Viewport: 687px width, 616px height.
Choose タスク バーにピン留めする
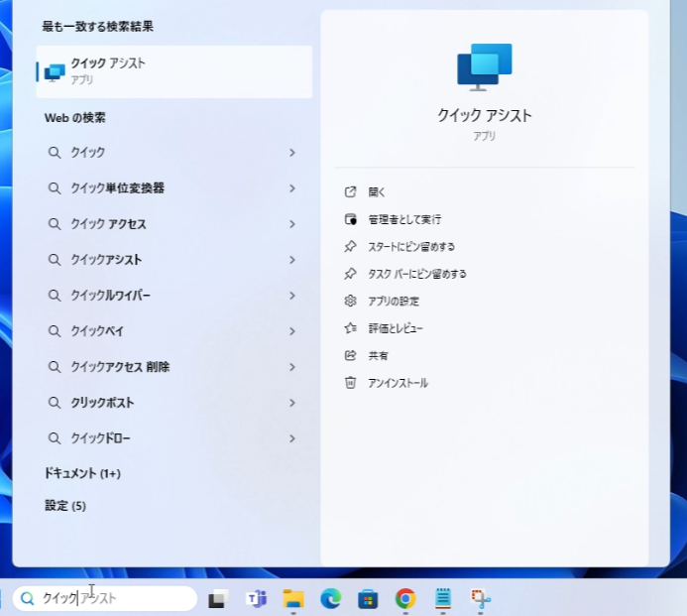[x=416, y=274]
